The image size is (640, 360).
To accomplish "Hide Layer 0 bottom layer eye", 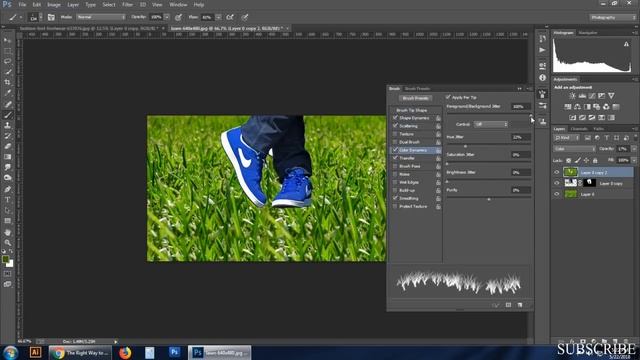I will tap(557, 194).
